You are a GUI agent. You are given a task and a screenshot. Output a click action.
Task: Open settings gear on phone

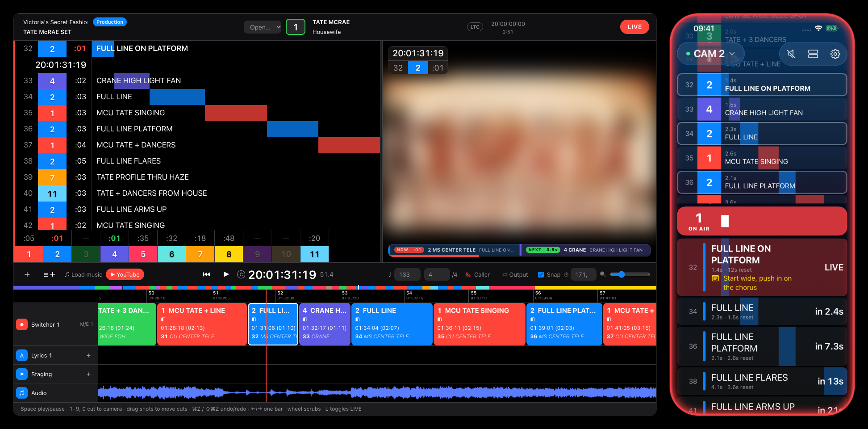coord(835,54)
